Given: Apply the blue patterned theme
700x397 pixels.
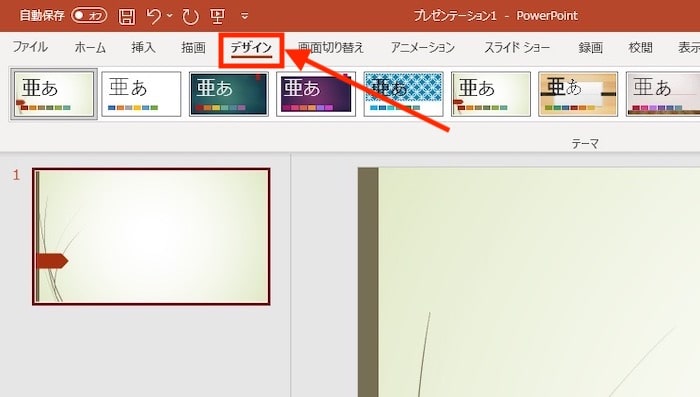Looking at the screenshot, I should point(404,94).
